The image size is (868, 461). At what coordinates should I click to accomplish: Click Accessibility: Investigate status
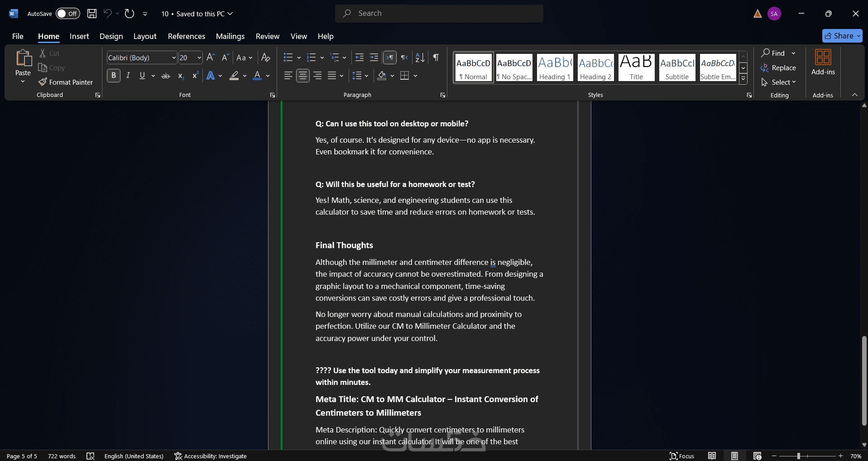211,456
